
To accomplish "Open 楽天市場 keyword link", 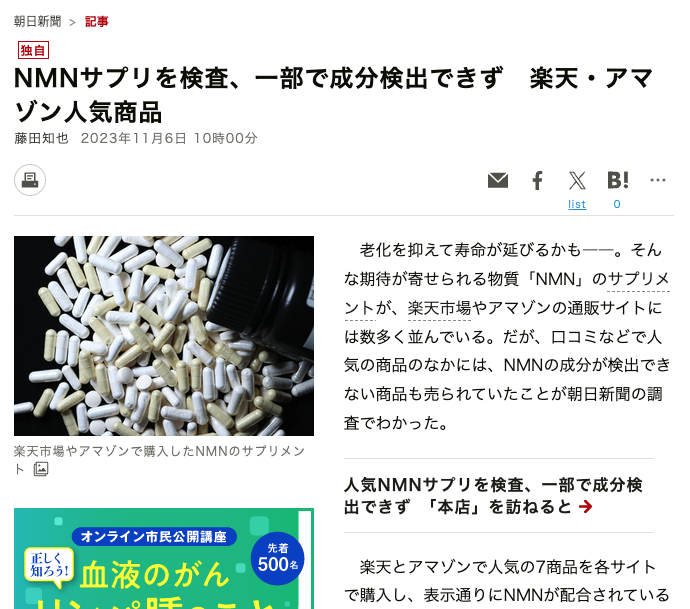I will coord(439,308).
